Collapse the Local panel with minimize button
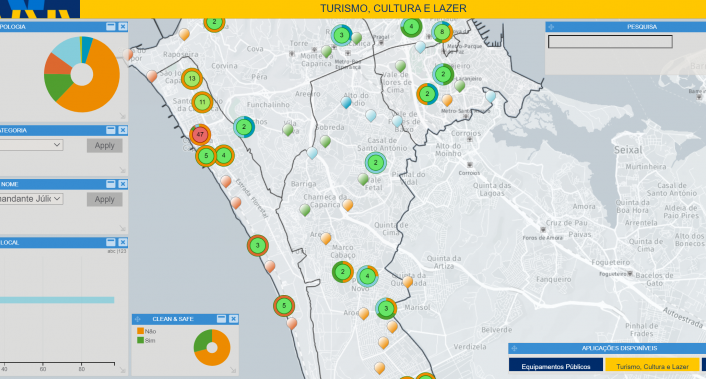The height and width of the screenshot is (379, 706). coord(111,242)
